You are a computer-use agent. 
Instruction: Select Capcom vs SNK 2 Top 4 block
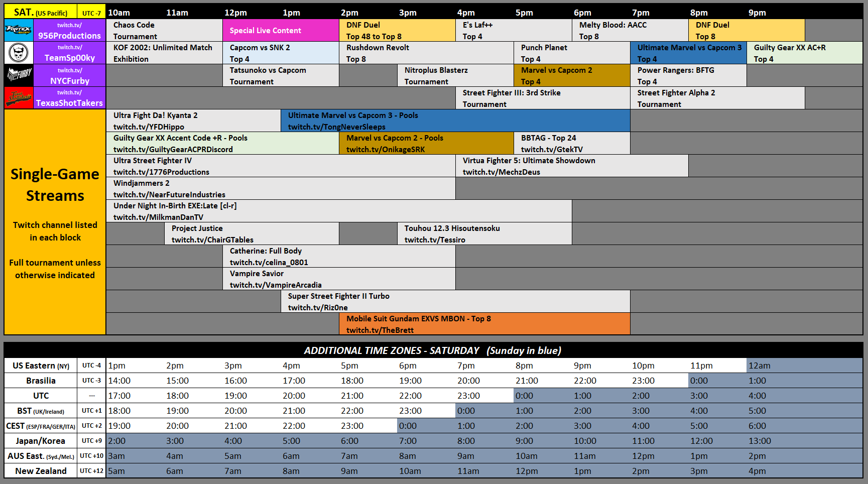pyautogui.click(x=281, y=53)
